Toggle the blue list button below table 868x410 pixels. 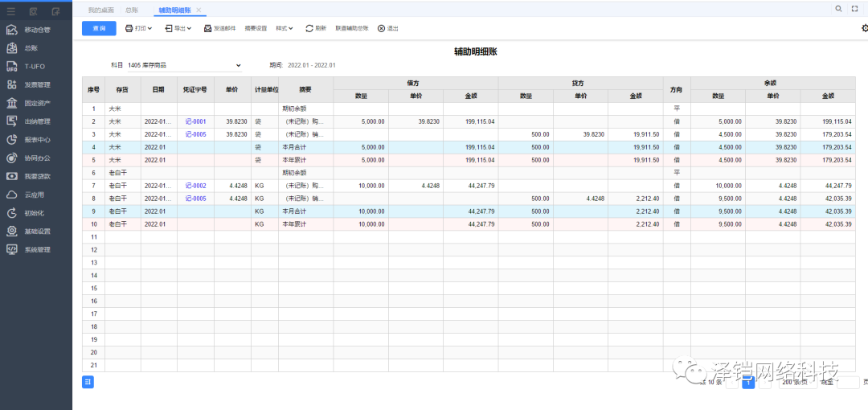[88, 382]
